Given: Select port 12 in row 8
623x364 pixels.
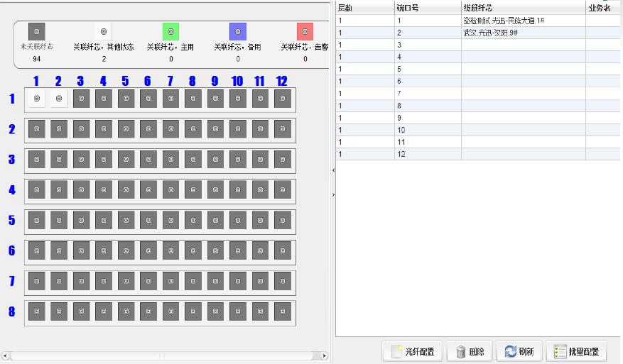Looking at the screenshot, I should [282, 312].
